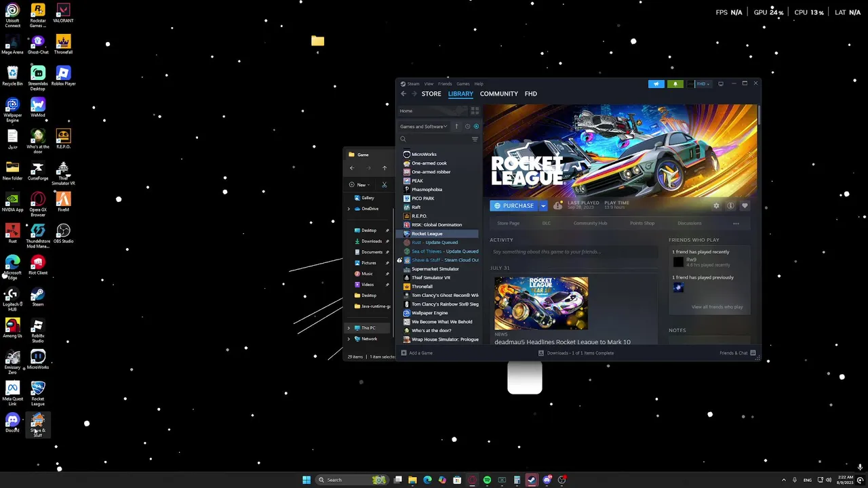
Task: Go back with Steam's left arrow
Action: (x=403, y=94)
